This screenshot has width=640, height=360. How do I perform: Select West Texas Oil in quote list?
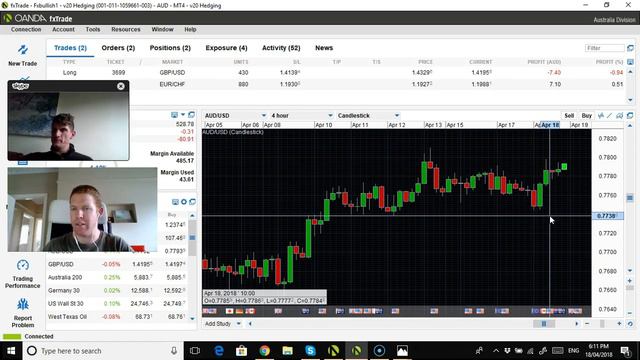tap(117, 316)
